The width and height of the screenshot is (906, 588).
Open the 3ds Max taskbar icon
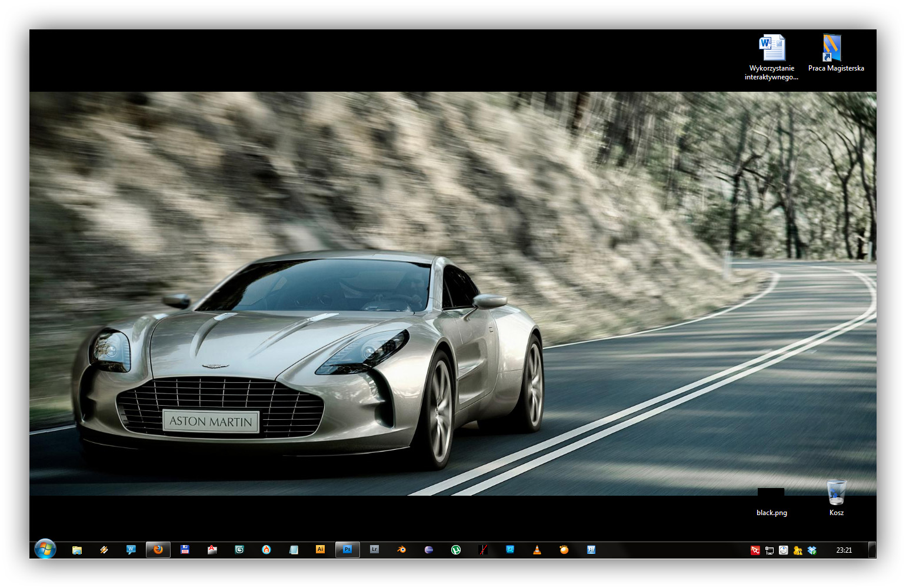click(x=239, y=550)
